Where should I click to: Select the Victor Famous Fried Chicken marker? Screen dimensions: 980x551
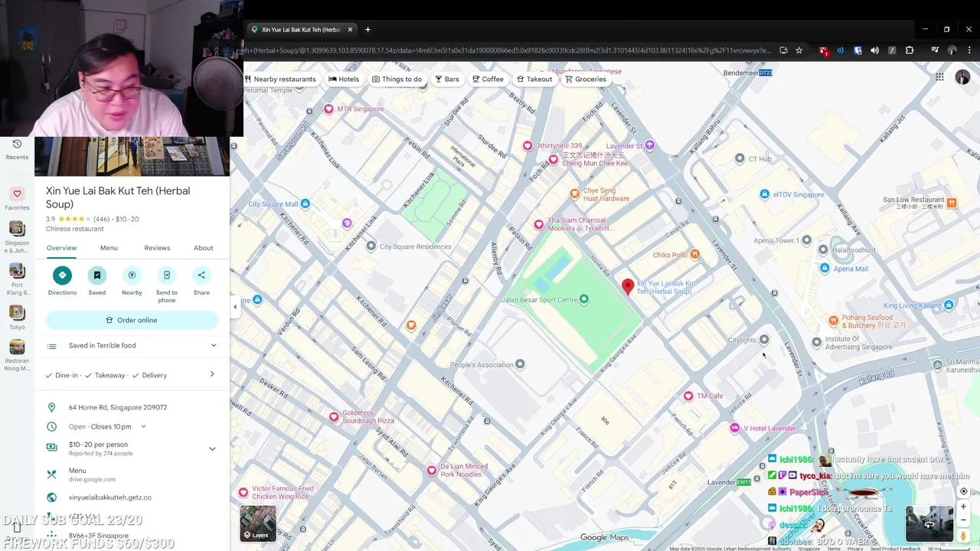point(243,492)
